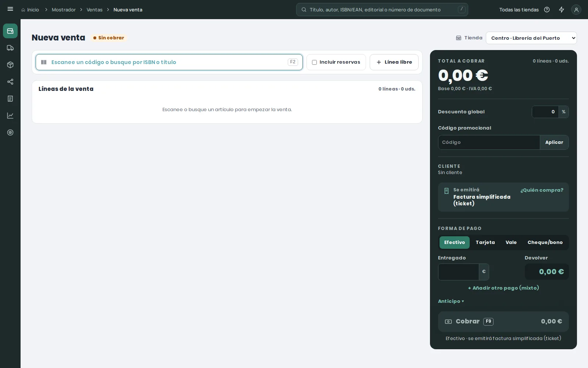
Task: Open quick actions lightning icon
Action: [x=562, y=10]
